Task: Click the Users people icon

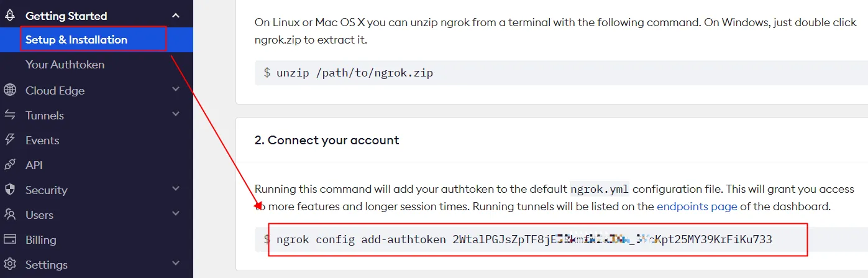Action: (10, 215)
